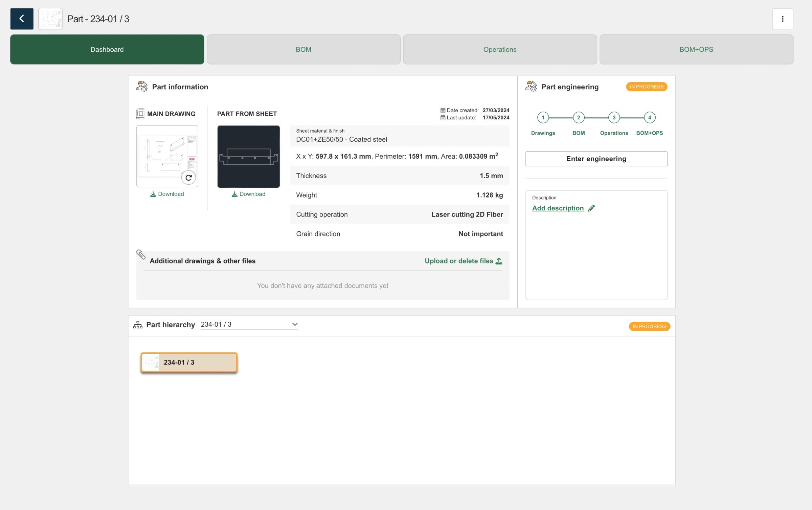Select the 234-01 / 3 hierarchy node
812x510 pixels.
[x=189, y=362]
